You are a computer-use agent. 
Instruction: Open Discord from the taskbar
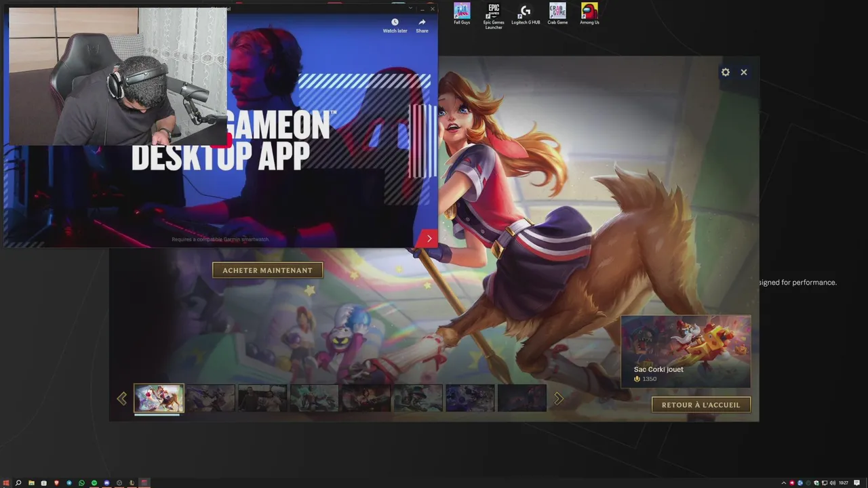point(106,483)
